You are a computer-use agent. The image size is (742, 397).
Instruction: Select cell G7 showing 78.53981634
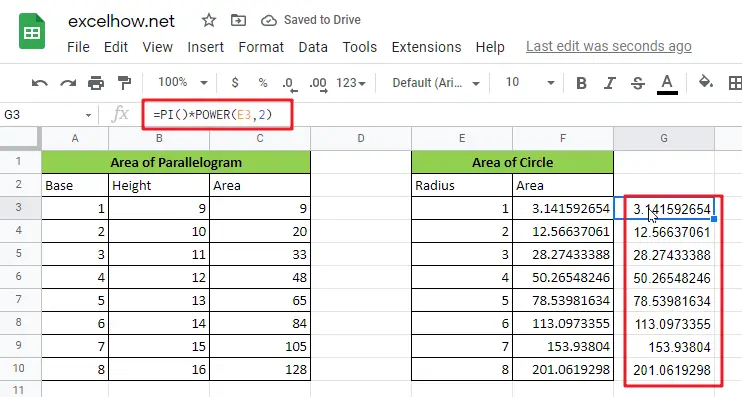pos(664,300)
